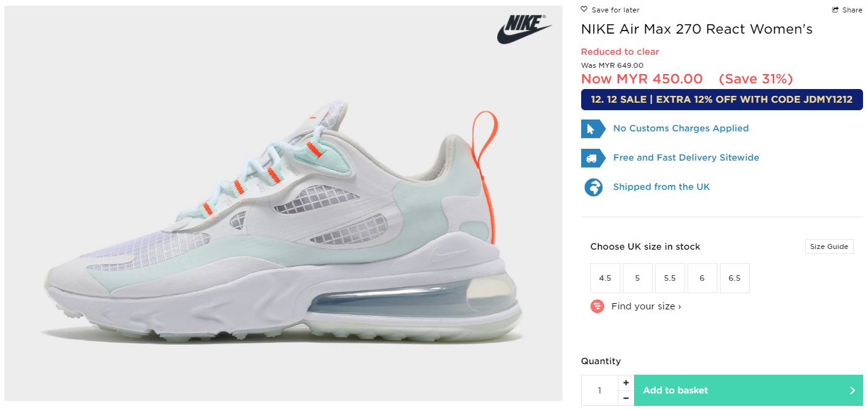
Task: Click the quantity input field
Action: 600,390
